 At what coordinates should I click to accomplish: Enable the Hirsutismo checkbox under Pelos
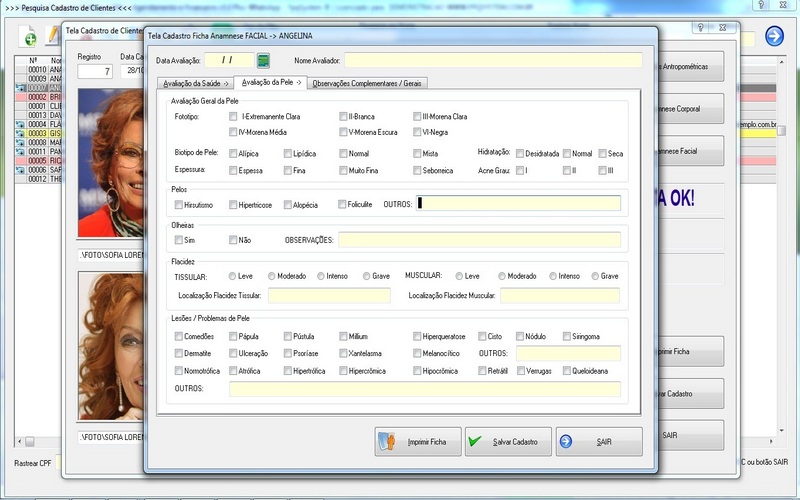pyautogui.click(x=179, y=204)
